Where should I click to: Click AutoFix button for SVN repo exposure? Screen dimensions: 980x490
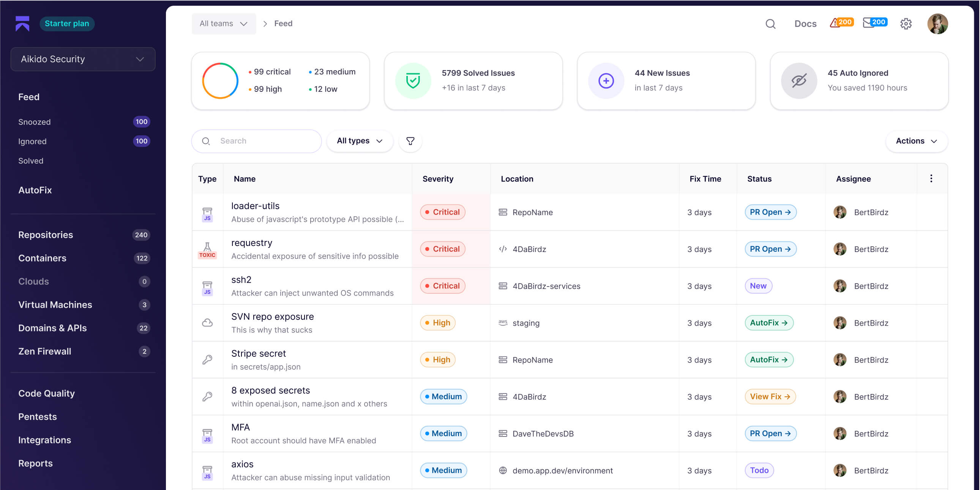[x=769, y=323]
